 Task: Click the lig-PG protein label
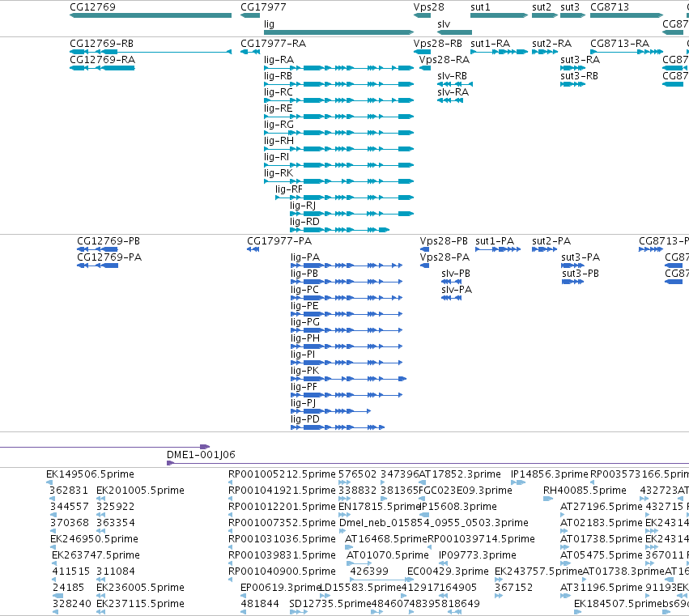coord(305,322)
